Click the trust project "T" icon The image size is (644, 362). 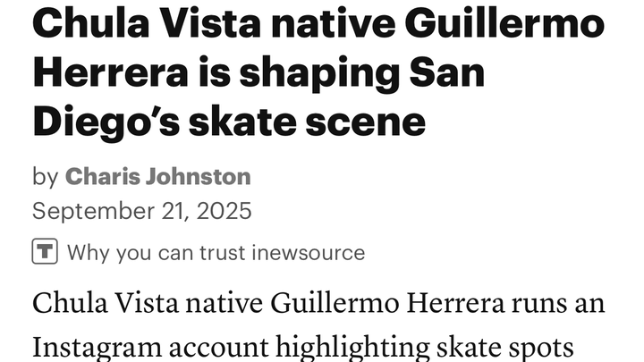(x=46, y=252)
